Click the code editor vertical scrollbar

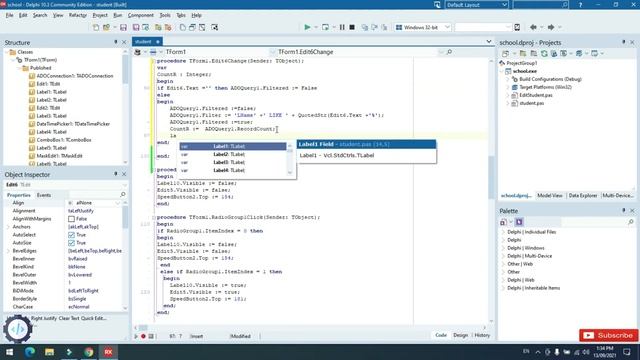[491, 190]
